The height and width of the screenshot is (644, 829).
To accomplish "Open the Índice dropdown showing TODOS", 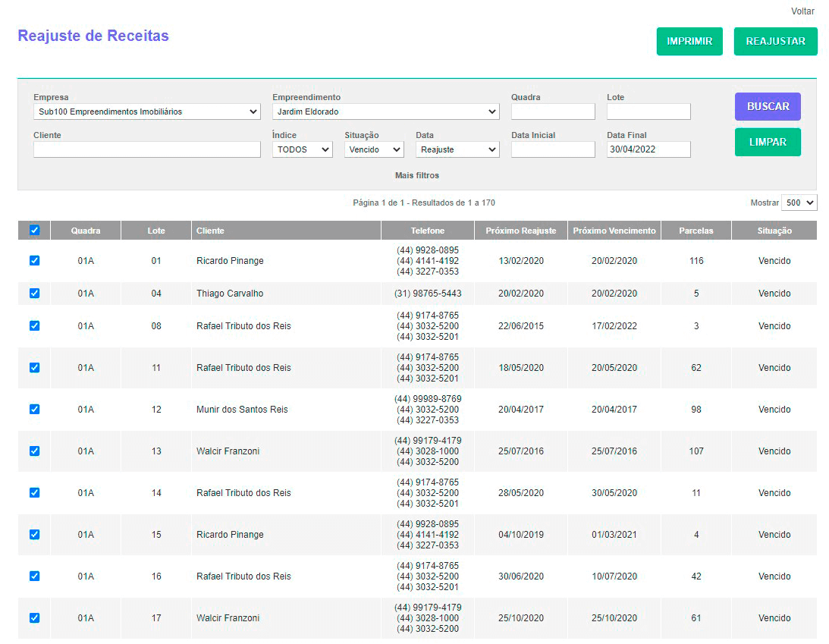I will tap(302, 150).
